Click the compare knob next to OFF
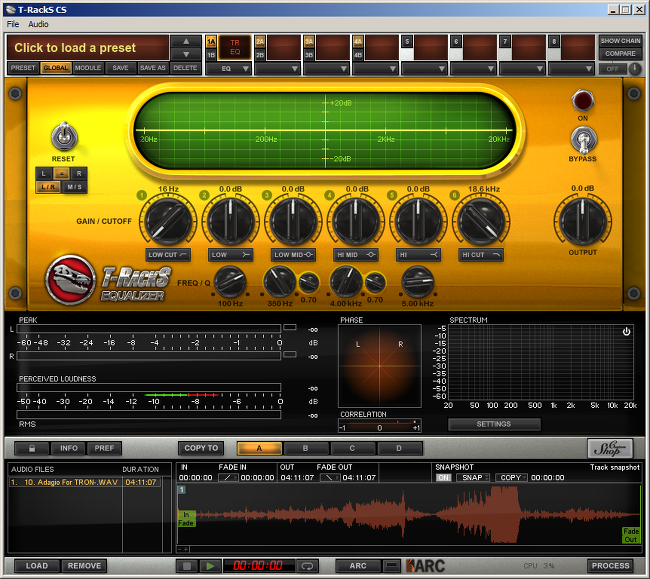Screen dimensions: 650x579 pyautogui.click(x=635, y=69)
